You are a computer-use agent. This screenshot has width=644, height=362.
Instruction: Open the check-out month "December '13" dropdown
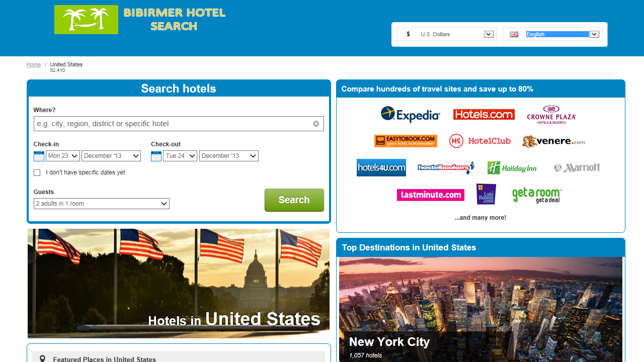229,156
